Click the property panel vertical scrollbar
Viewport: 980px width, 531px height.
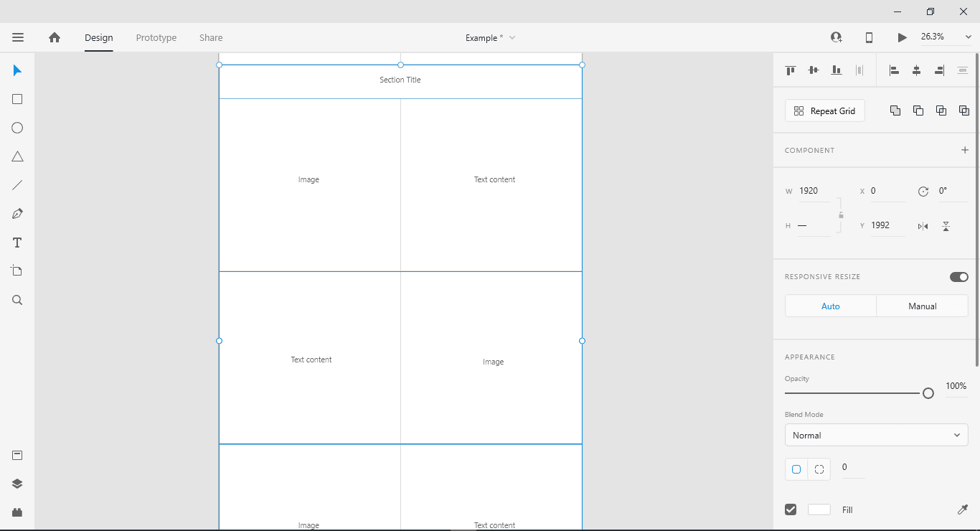tap(976, 210)
